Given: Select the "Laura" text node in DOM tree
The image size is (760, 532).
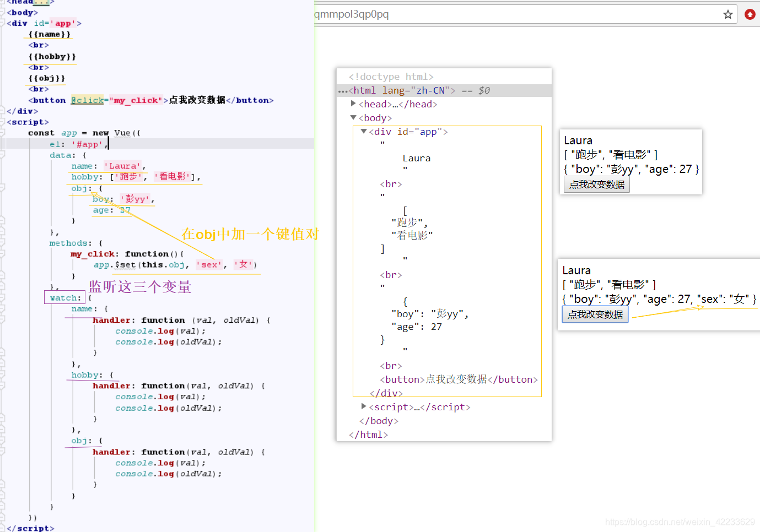Looking at the screenshot, I should (x=417, y=158).
